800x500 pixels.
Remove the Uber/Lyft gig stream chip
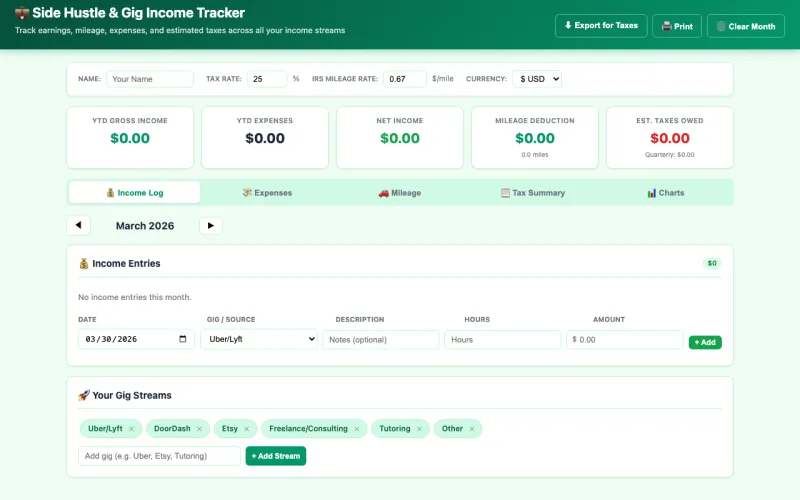click(x=131, y=429)
